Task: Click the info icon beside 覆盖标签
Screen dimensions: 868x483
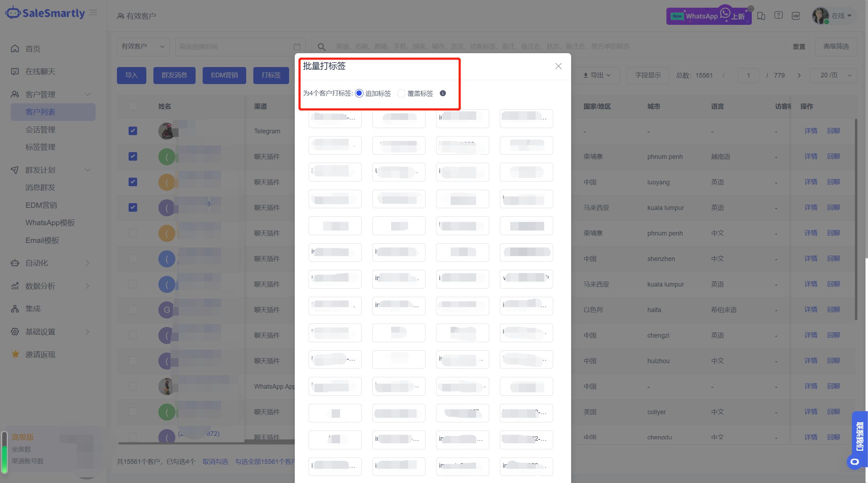Action: click(x=443, y=93)
